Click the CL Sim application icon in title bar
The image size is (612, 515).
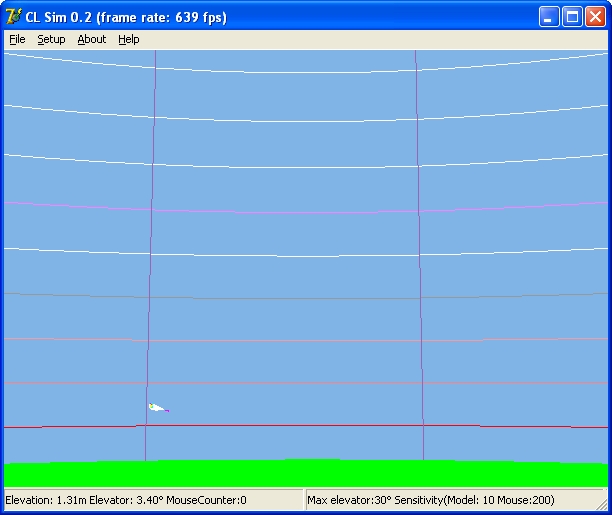[x=14, y=17]
